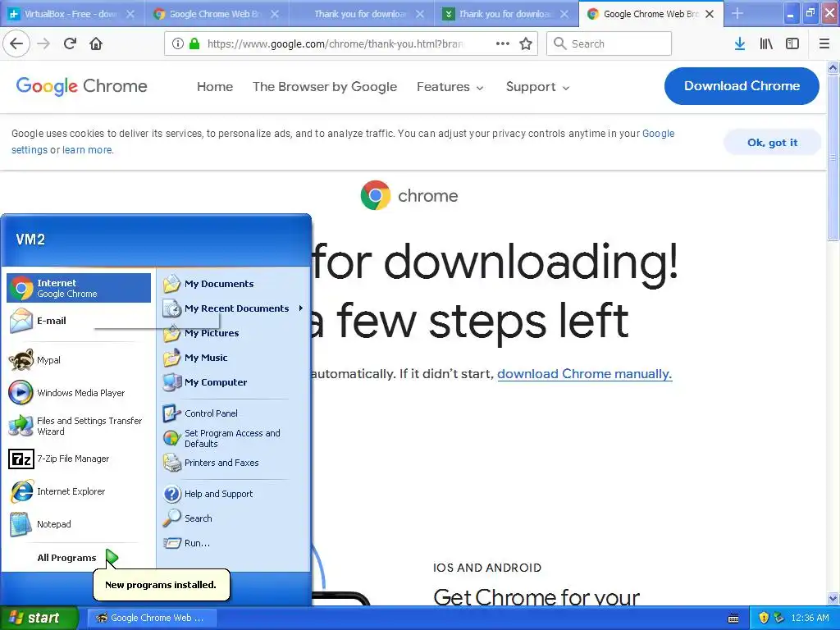Screen dimensions: 840x630
Task: Open E-mail from Start menu
Action: click(x=79, y=321)
